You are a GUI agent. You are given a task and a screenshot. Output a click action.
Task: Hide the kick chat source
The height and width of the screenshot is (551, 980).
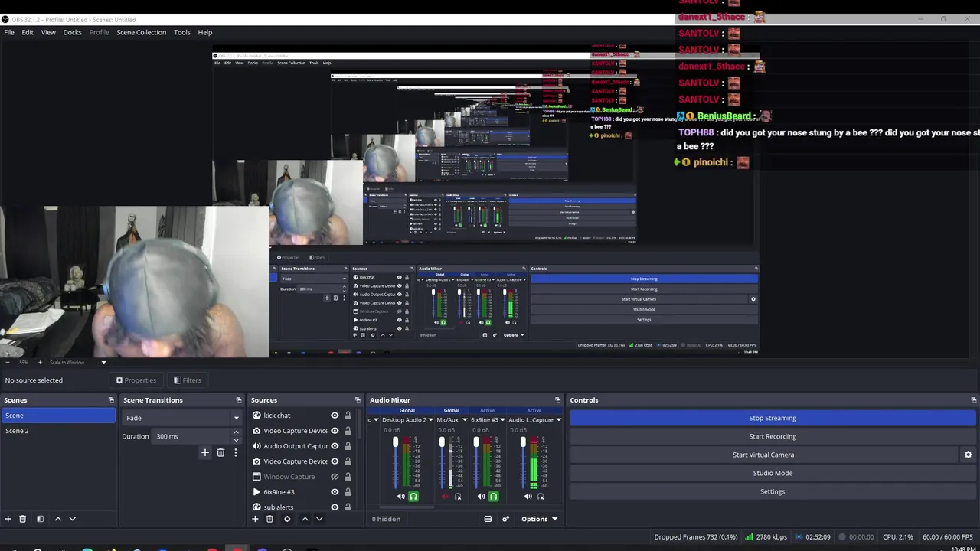click(x=335, y=416)
